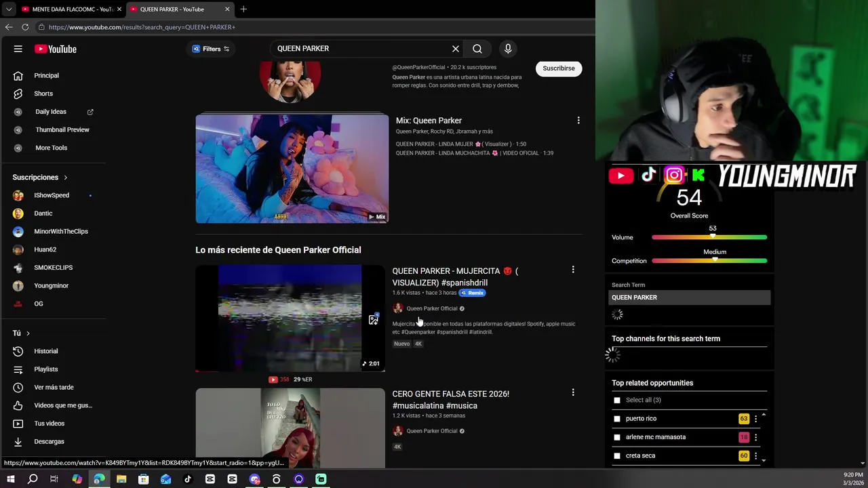868x488 pixels.
Task: Reload the page in the browser
Action: (x=25, y=27)
